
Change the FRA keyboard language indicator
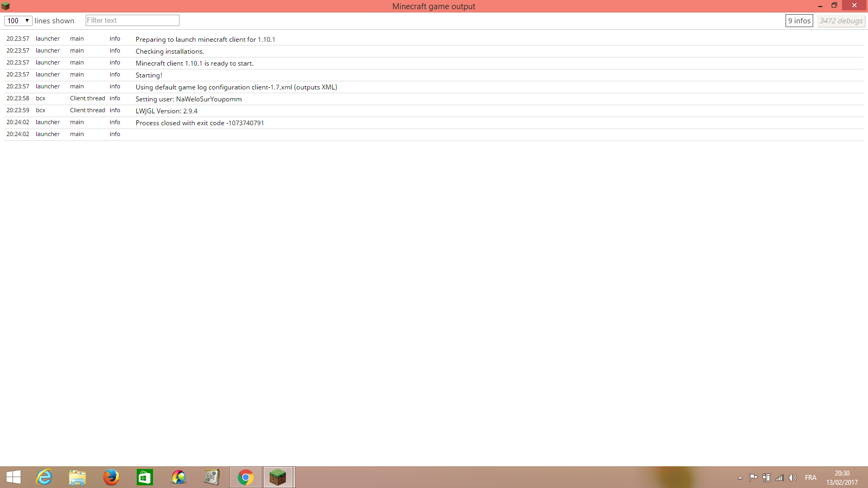point(810,478)
